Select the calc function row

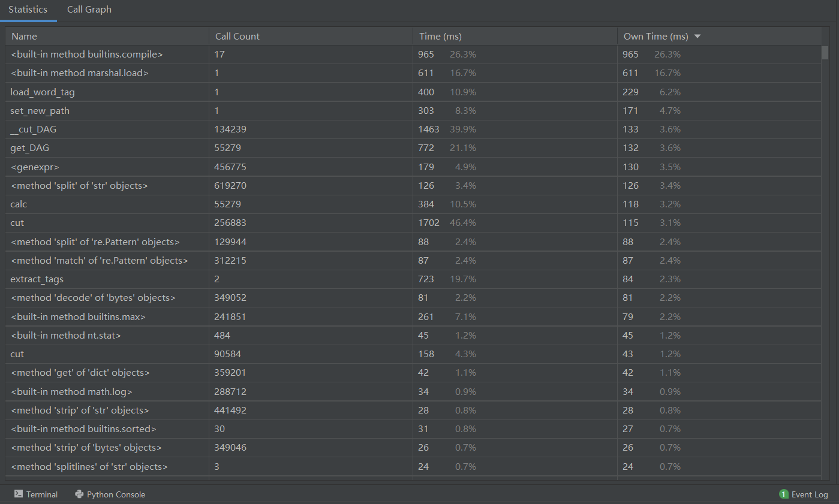coord(19,204)
